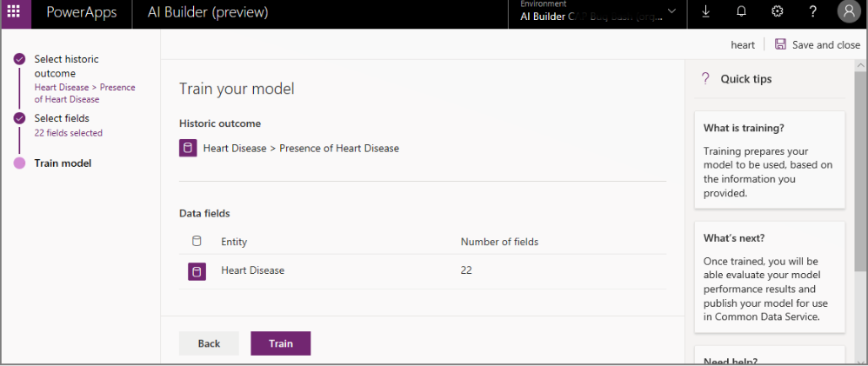Go to the Select historic outcome step
Screen dimensions: 868x366
pos(66,66)
